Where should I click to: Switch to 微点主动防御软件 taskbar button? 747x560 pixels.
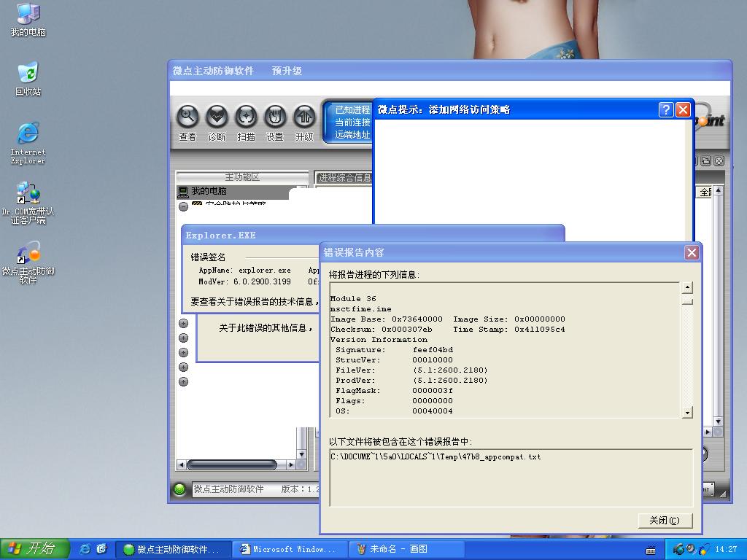(174, 549)
